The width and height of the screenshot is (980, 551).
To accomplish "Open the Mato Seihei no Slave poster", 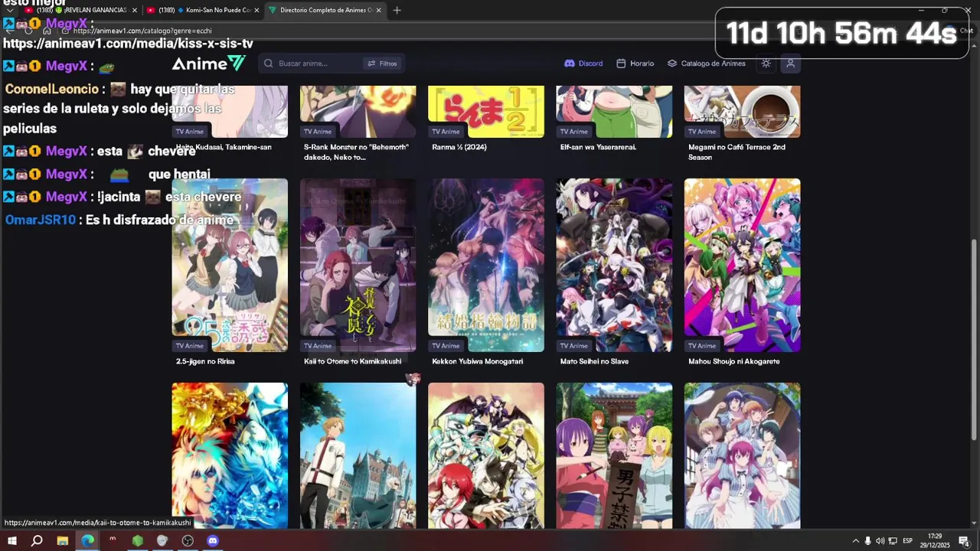I will [614, 265].
